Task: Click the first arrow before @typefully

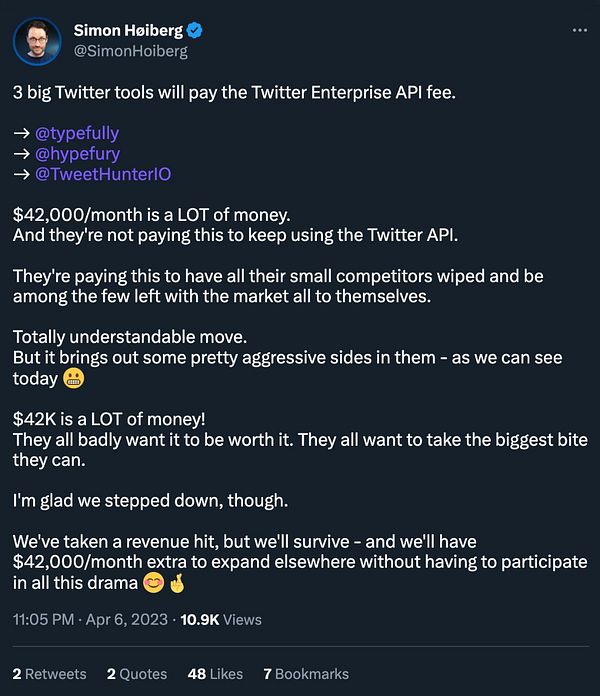Action: (x=21, y=133)
